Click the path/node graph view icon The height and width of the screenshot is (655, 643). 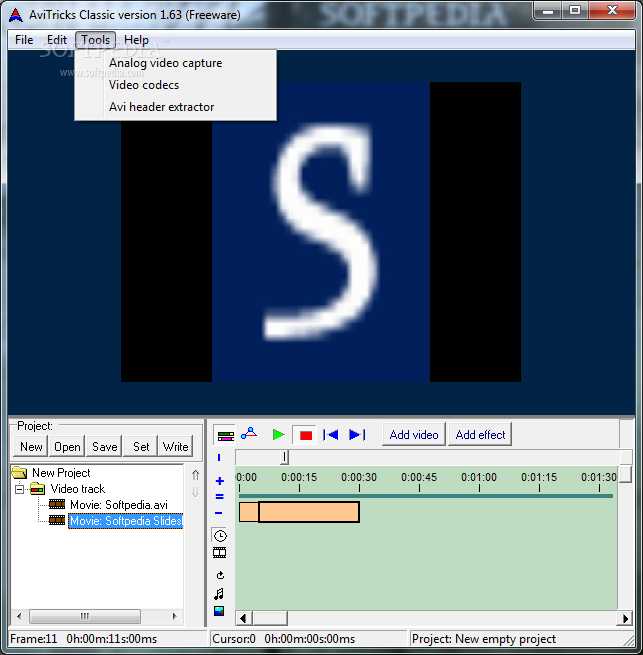click(249, 434)
